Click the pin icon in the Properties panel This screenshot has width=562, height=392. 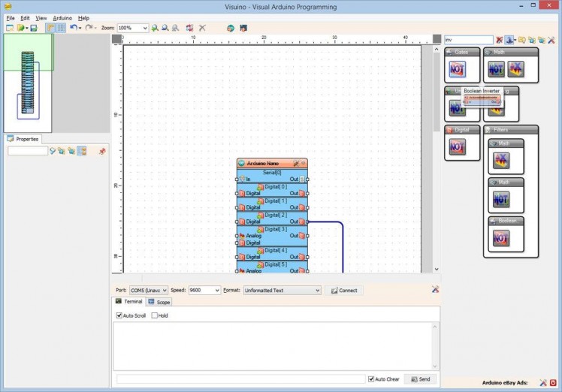tap(102, 151)
